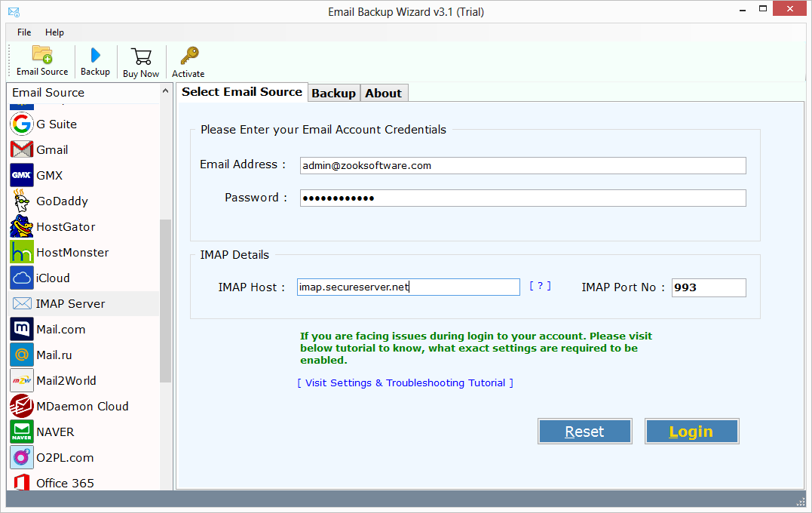Click the app envelope icon in title bar
This screenshot has width=812, height=513.
pos(14,11)
